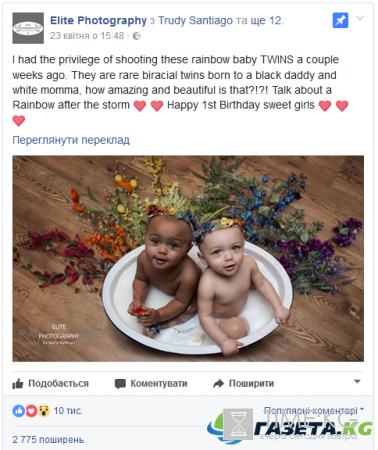Viewport: 378px width, 450px height.
Task: Click the red heart Love reaction icon
Action: click(31, 411)
